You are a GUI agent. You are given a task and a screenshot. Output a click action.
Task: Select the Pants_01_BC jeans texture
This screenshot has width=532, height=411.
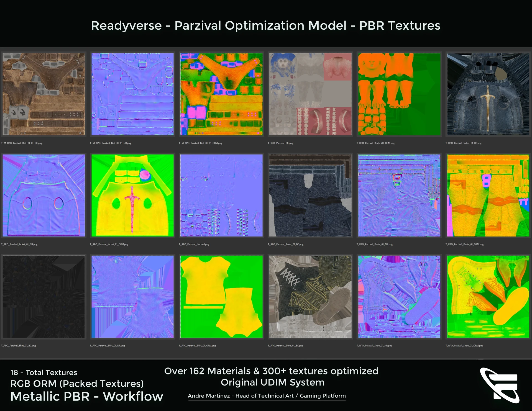point(310,195)
